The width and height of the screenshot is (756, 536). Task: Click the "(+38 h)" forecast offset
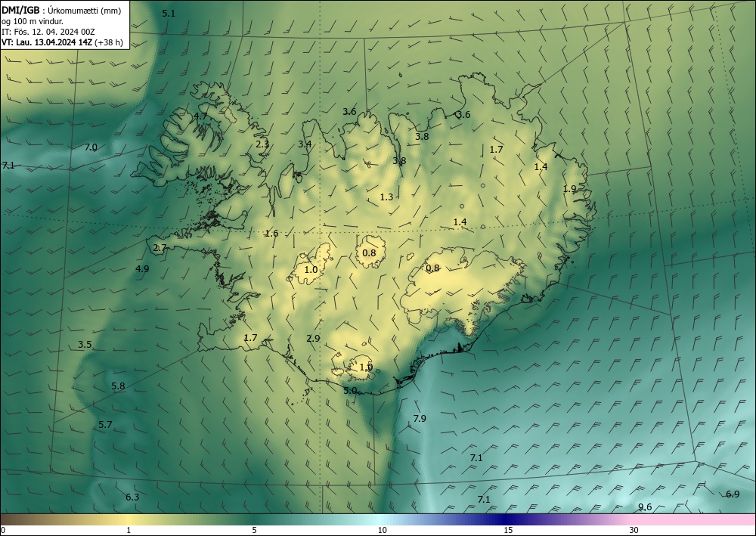[x=109, y=42]
